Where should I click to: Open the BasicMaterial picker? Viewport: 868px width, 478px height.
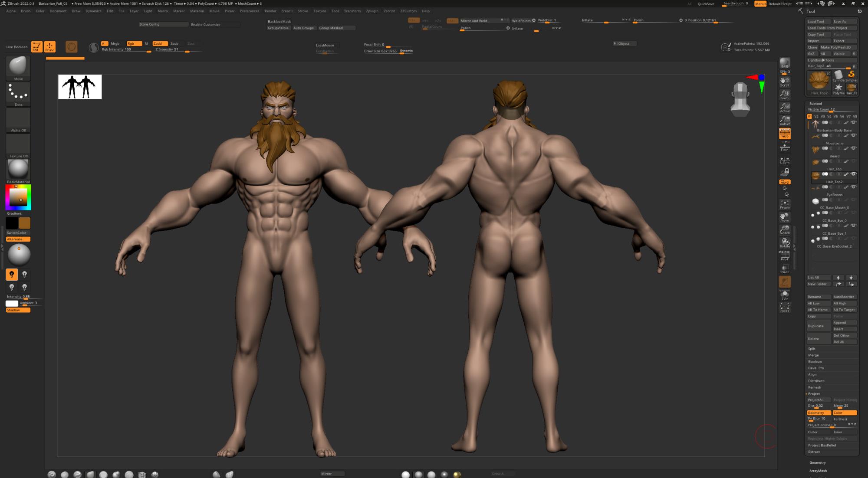point(18,171)
